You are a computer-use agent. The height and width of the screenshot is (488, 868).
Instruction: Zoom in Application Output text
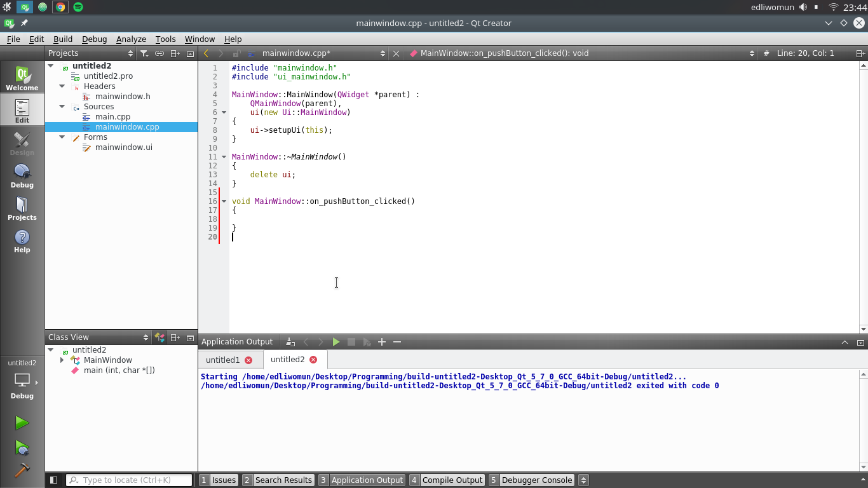point(382,342)
